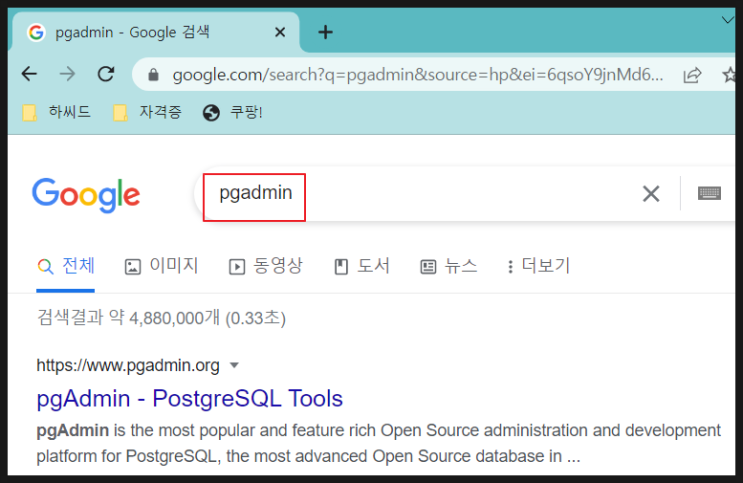Viewport: 743px width, 483px height.
Task: Reload the current page
Action: (x=106, y=74)
